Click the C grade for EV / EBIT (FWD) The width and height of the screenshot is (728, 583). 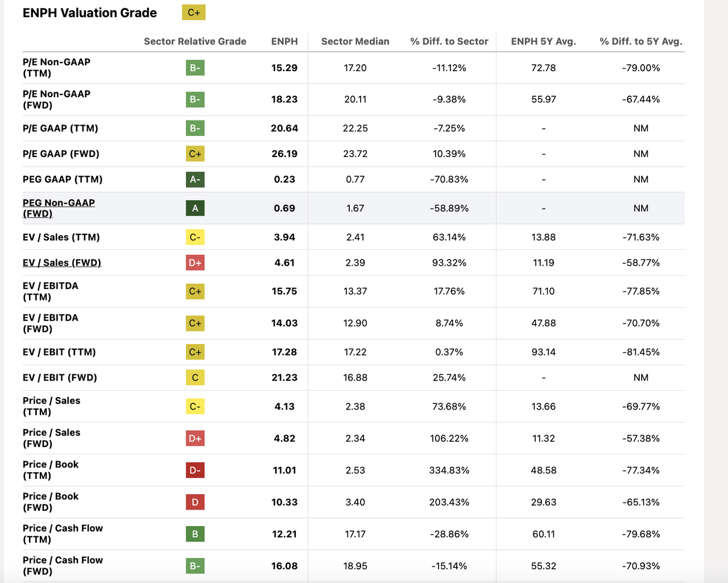tap(195, 378)
